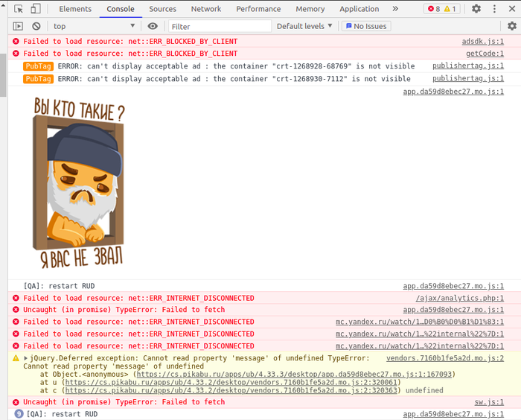Open the DevTools three-dot customize menu
521x420 pixels.
(x=493, y=9)
